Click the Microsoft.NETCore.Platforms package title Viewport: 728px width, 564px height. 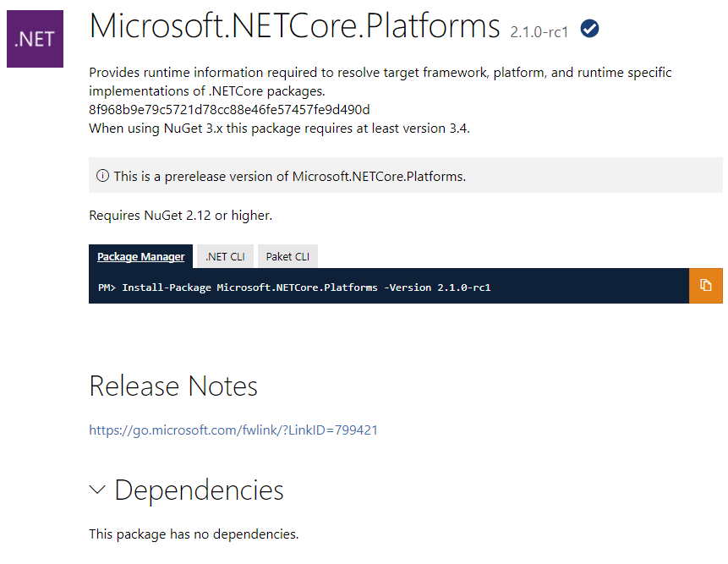click(294, 26)
